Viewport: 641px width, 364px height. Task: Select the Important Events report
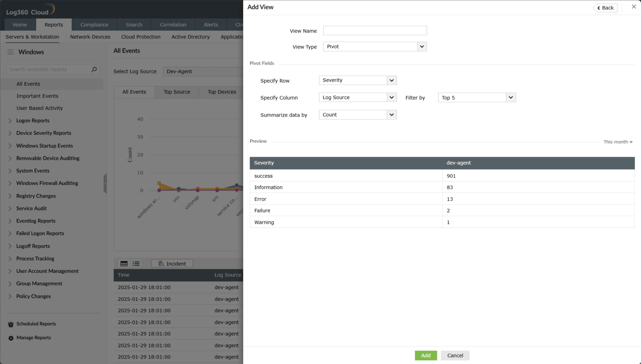point(37,96)
